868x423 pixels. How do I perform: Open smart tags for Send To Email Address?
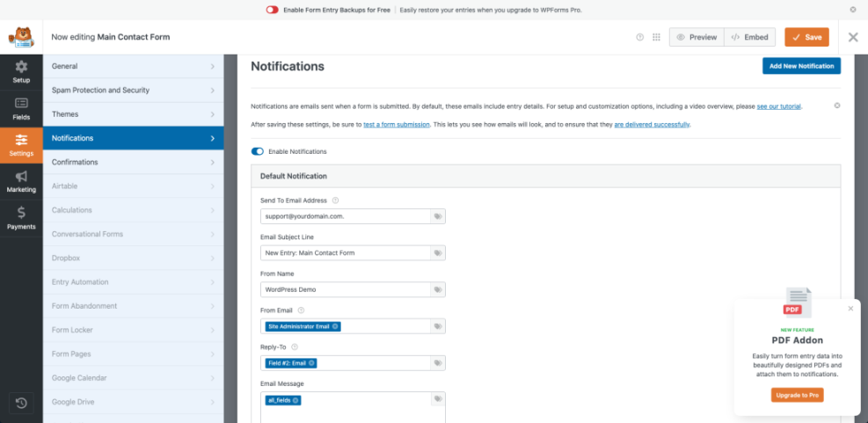438,216
